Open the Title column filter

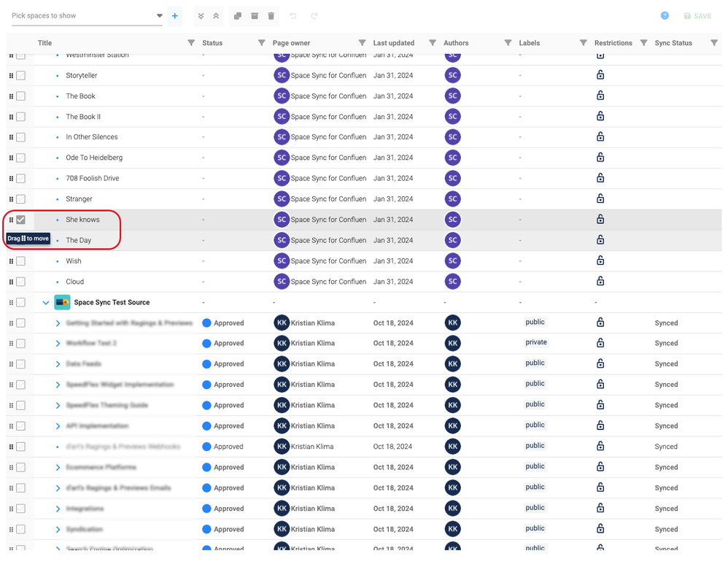(x=191, y=43)
